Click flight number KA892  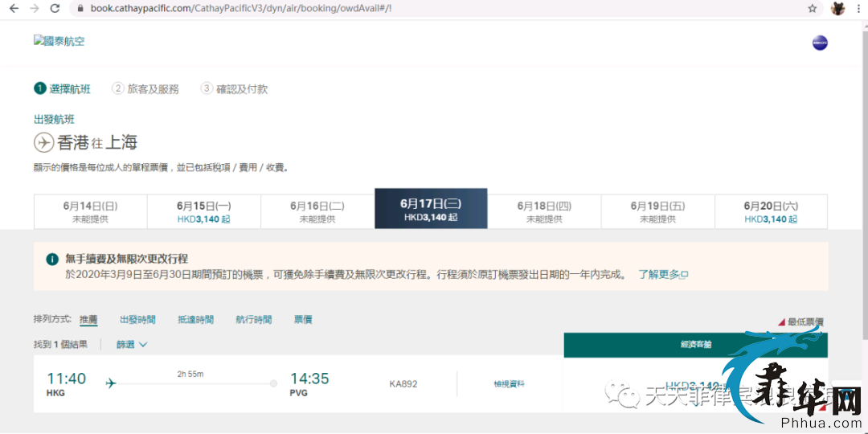point(403,383)
